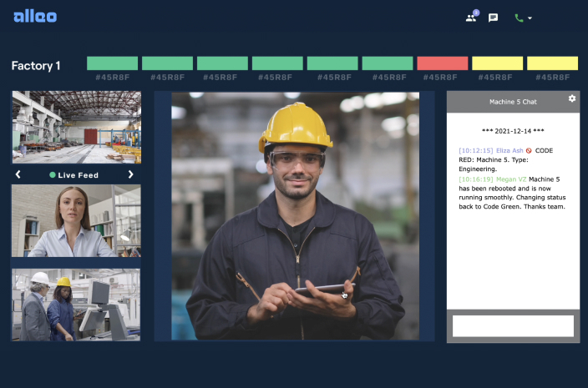Image resolution: width=588 pixels, height=388 pixels.
Task: Click the main video of worker in yellow helmet
Action: click(x=295, y=216)
